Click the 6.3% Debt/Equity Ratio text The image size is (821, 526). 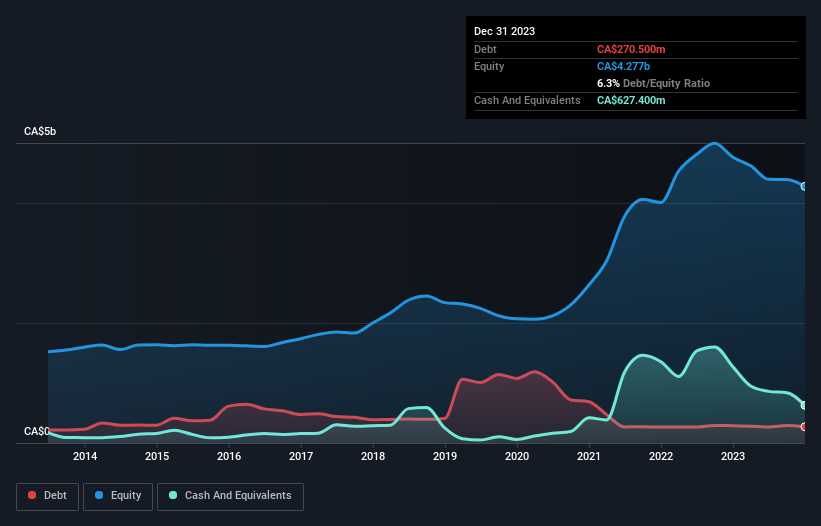coord(653,83)
